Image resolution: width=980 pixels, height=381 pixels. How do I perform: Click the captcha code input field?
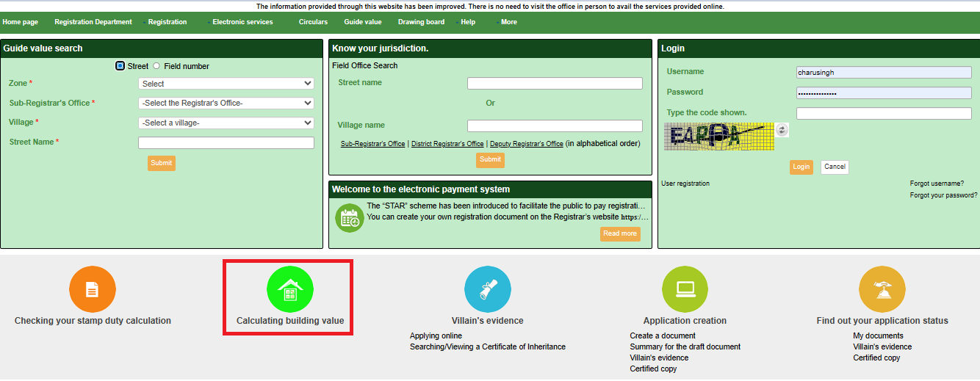884,113
